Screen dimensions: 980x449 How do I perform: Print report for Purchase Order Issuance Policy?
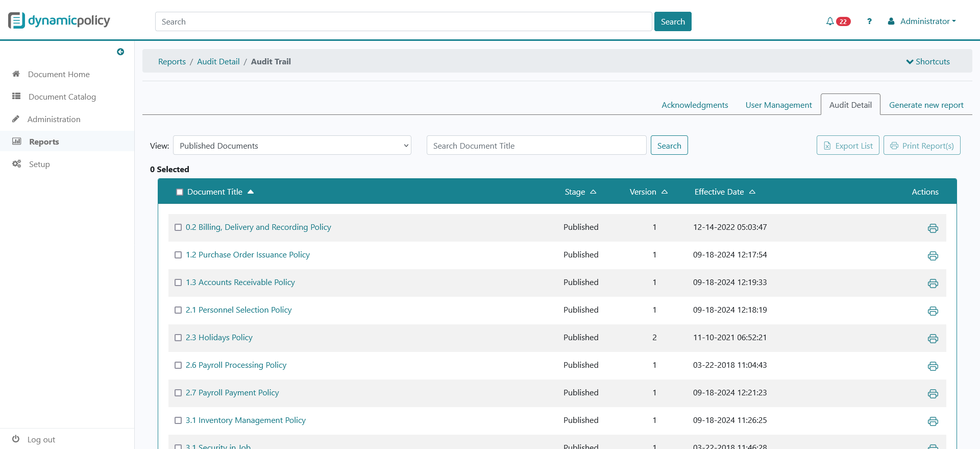click(x=933, y=256)
